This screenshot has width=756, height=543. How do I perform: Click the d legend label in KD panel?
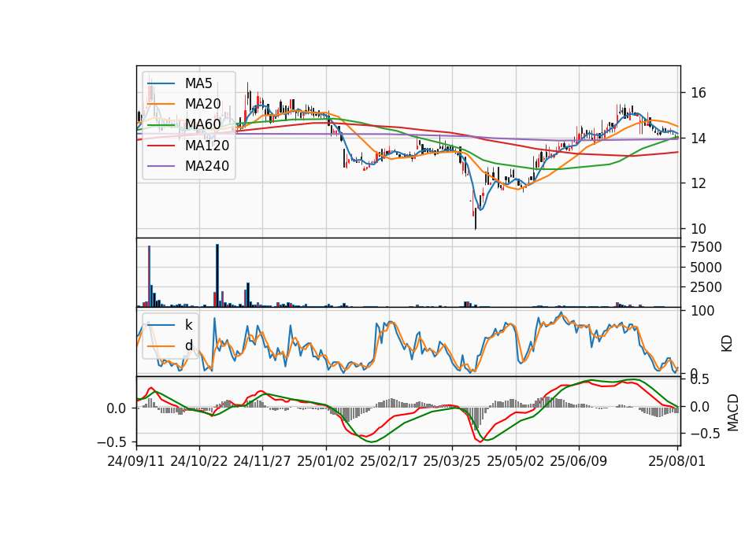pyautogui.click(x=189, y=345)
